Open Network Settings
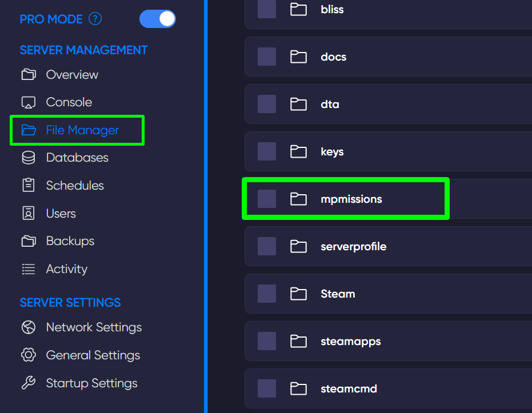The image size is (532, 413). [x=94, y=327]
